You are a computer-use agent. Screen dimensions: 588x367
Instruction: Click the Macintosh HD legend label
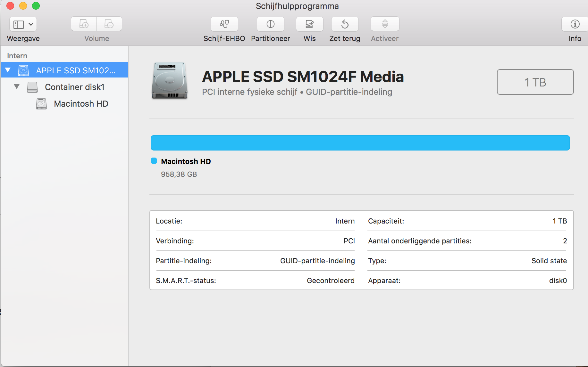[x=186, y=161]
